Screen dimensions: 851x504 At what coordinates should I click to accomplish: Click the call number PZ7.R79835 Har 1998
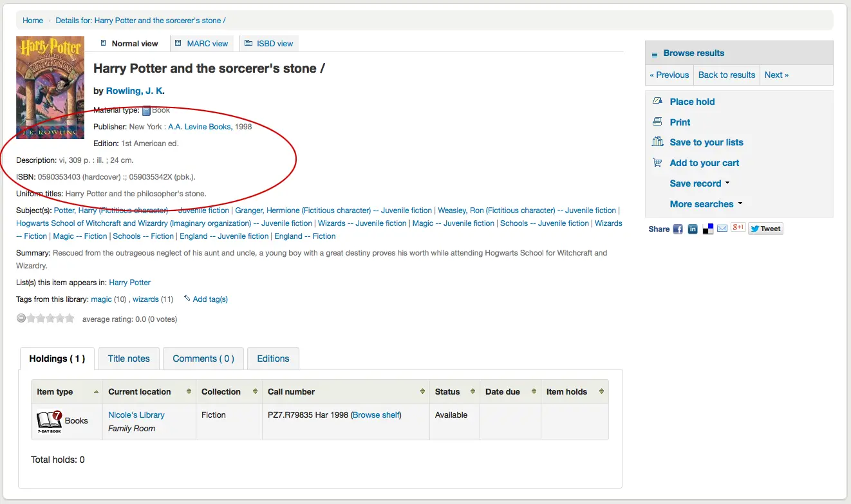coord(308,415)
